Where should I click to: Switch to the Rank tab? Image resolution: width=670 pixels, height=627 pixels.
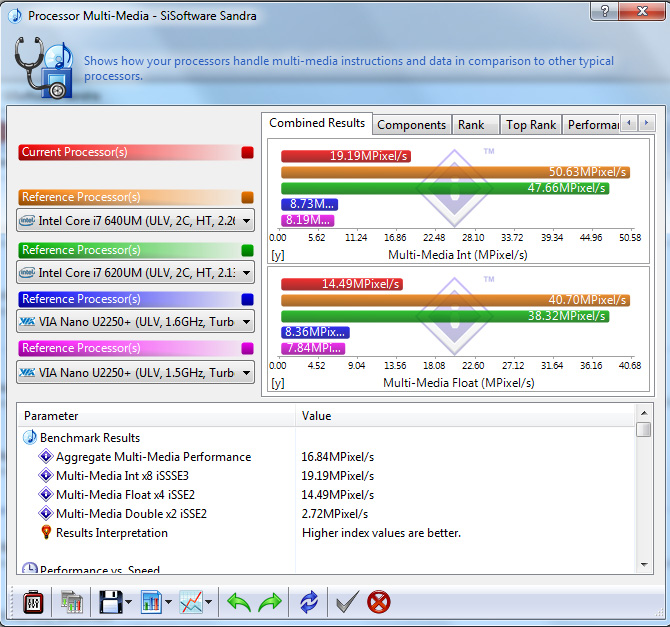(x=475, y=125)
